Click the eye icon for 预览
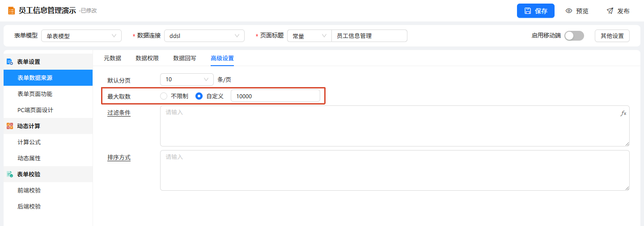The height and width of the screenshot is (226, 644). point(569,11)
